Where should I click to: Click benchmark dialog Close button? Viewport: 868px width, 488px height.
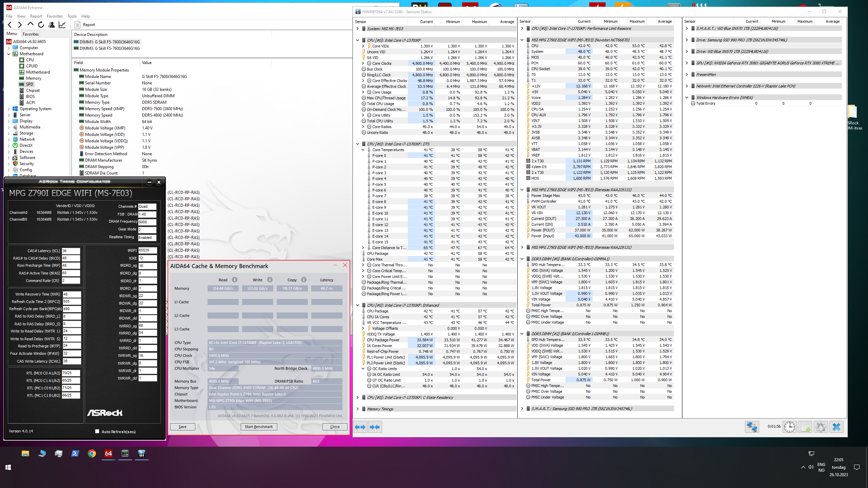click(x=335, y=427)
